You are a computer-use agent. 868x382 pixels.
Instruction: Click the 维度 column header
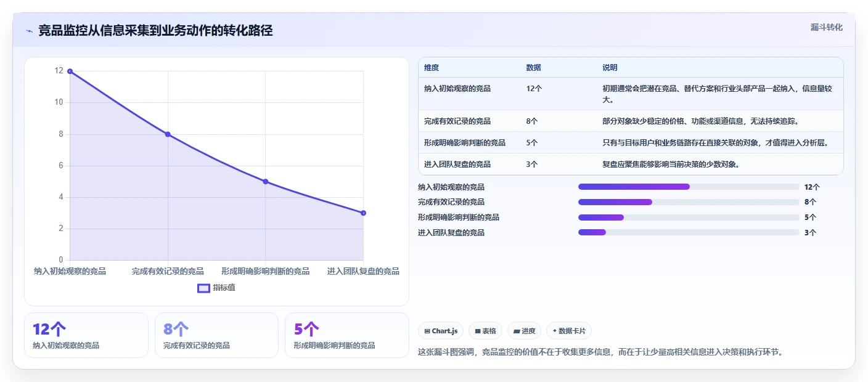click(432, 68)
